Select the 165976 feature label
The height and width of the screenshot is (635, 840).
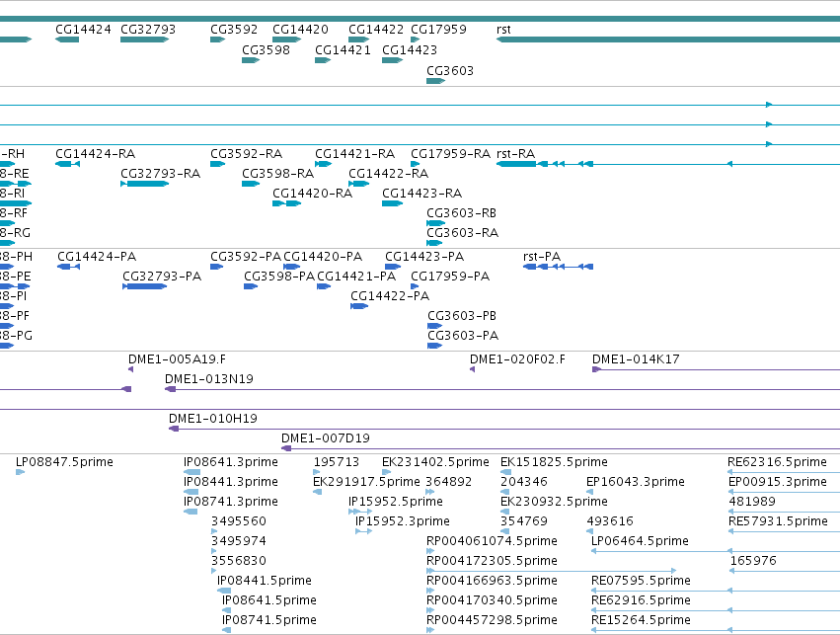[x=753, y=561]
